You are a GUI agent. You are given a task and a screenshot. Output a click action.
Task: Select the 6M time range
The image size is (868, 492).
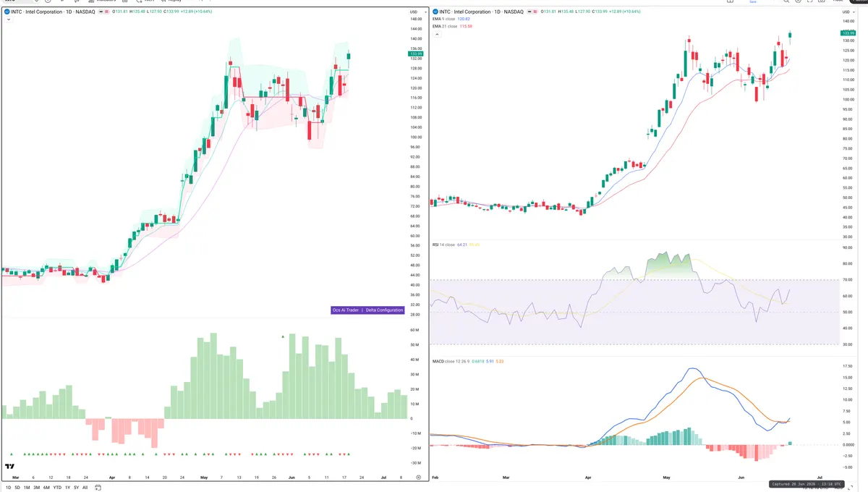46,488
